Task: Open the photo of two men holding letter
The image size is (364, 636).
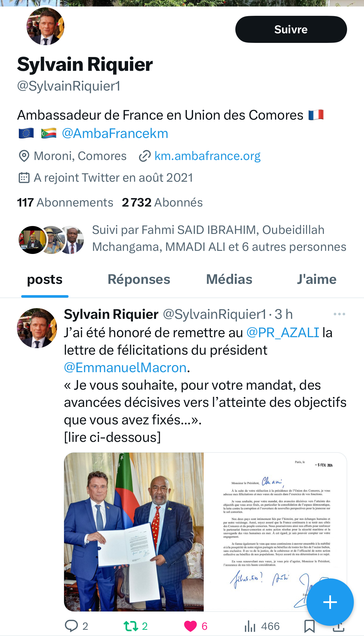Action: [134, 532]
